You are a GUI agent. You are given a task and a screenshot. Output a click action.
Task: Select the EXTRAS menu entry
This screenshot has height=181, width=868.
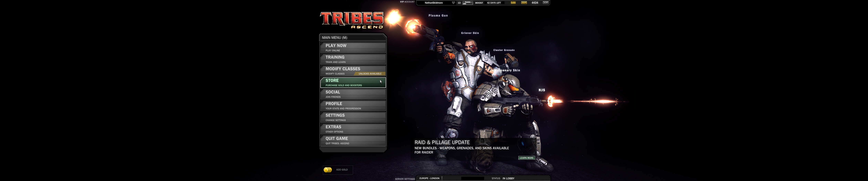tap(353, 129)
